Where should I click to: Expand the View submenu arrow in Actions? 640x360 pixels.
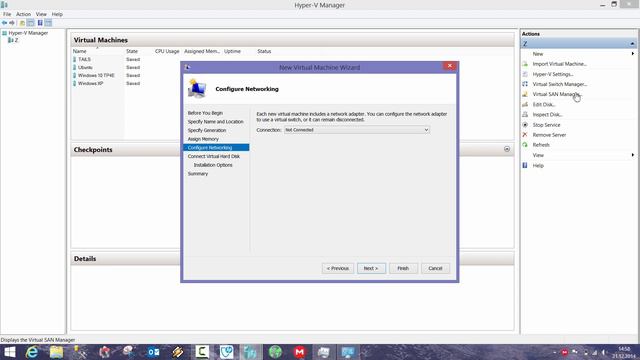click(x=633, y=155)
